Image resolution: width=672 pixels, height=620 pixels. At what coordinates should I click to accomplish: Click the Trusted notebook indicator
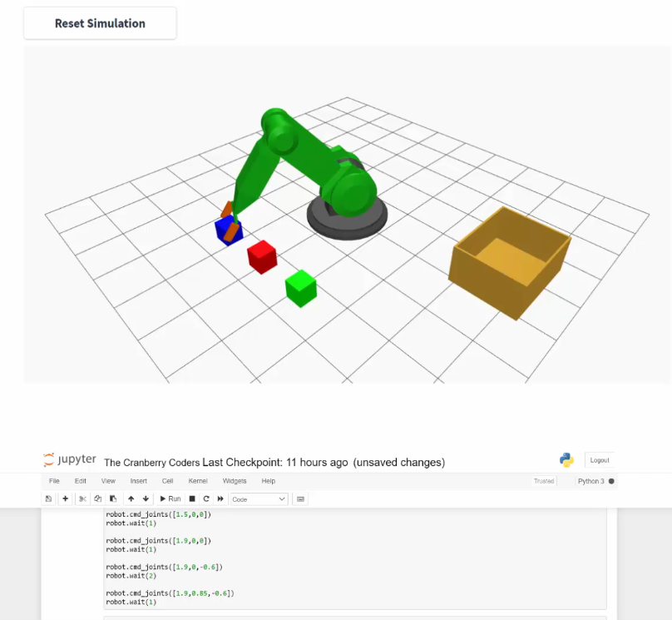coord(544,481)
